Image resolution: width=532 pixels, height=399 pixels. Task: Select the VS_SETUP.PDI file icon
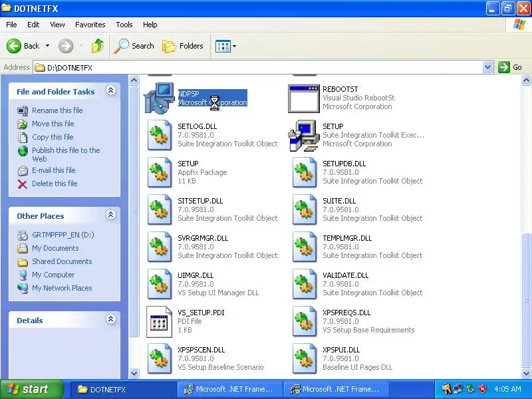tap(159, 322)
